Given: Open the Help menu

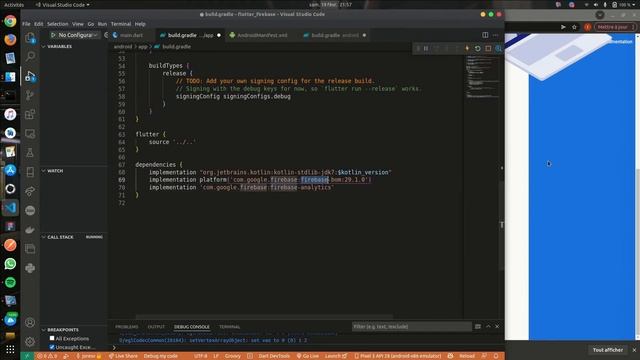Looking at the screenshot, I should (x=140, y=24).
